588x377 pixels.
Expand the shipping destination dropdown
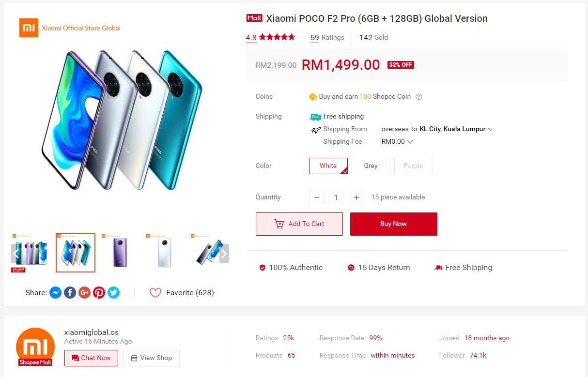point(490,129)
